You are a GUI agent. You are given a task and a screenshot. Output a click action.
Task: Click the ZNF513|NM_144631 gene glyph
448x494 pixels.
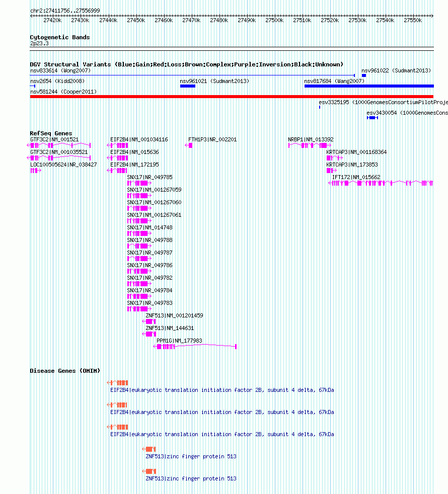point(149,334)
